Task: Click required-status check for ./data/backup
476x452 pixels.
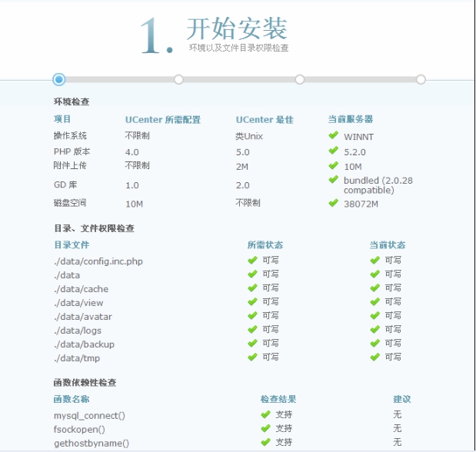Action: [252, 344]
